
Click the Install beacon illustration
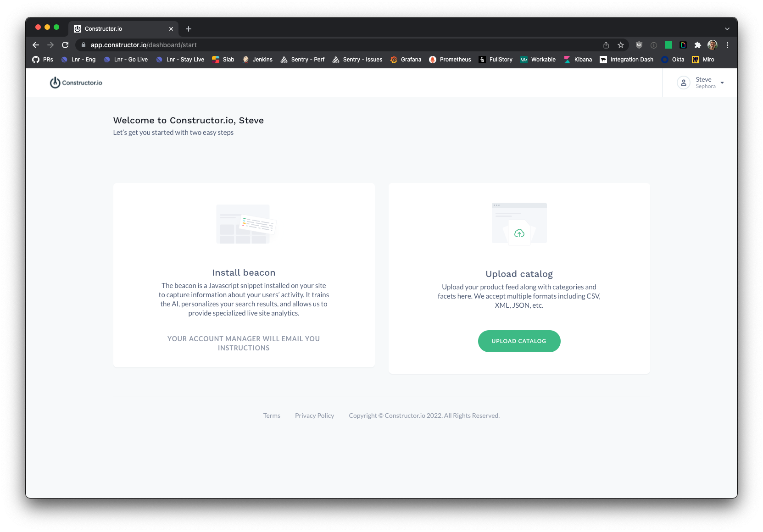pos(245,224)
